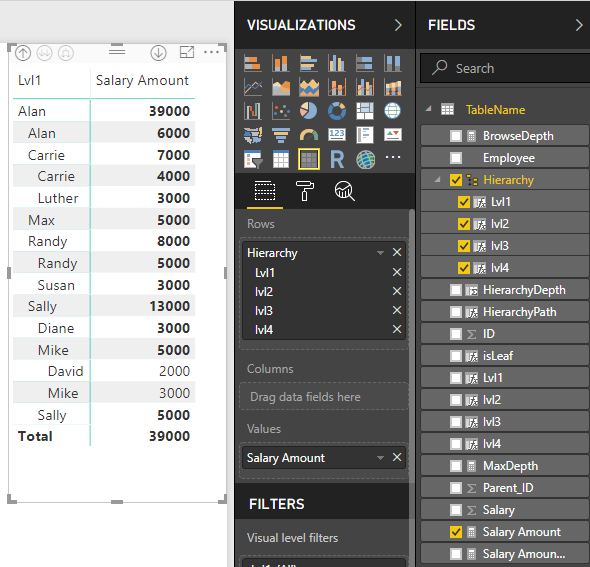Select the pie chart visualization
This screenshot has width=590, height=567.
click(x=309, y=111)
